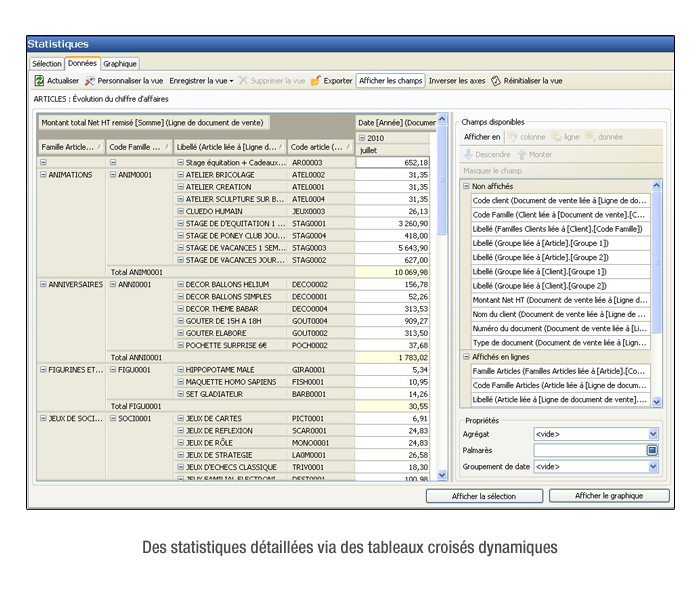
Task: Click the Exporter icon in the toolbar
Action: coord(316,81)
